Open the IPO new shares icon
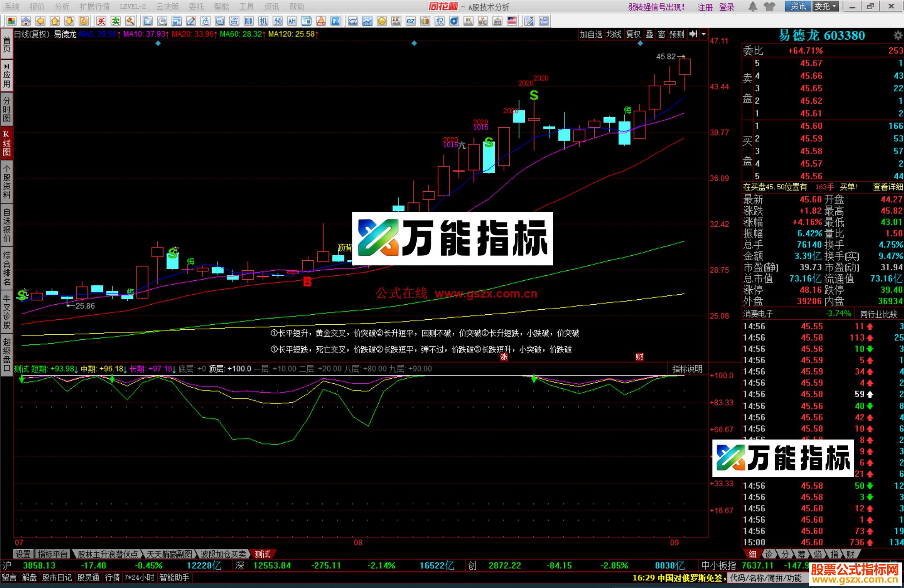 pyautogui.click(x=335, y=21)
